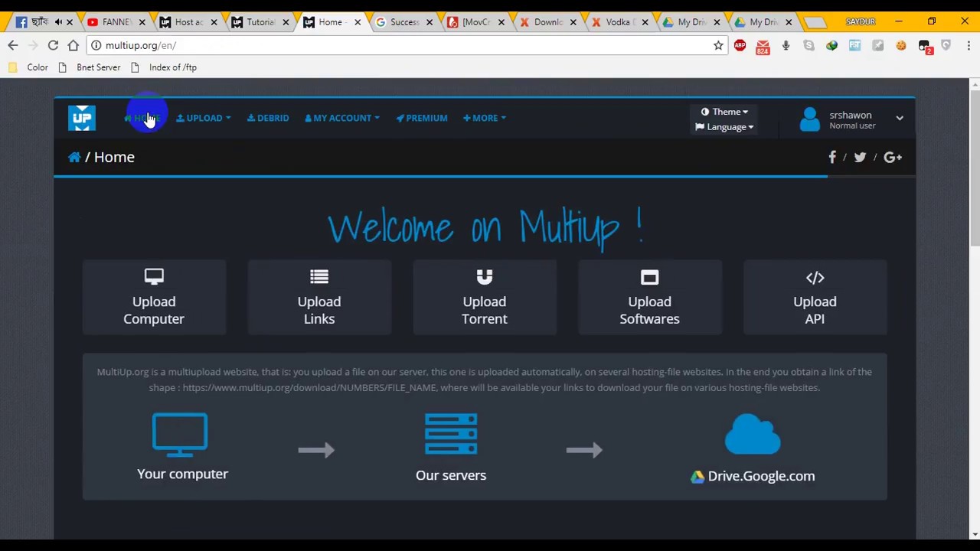Image resolution: width=980 pixels, height=551 pixels.
Task: Go to the Premium page
Action: coord(422,118)
